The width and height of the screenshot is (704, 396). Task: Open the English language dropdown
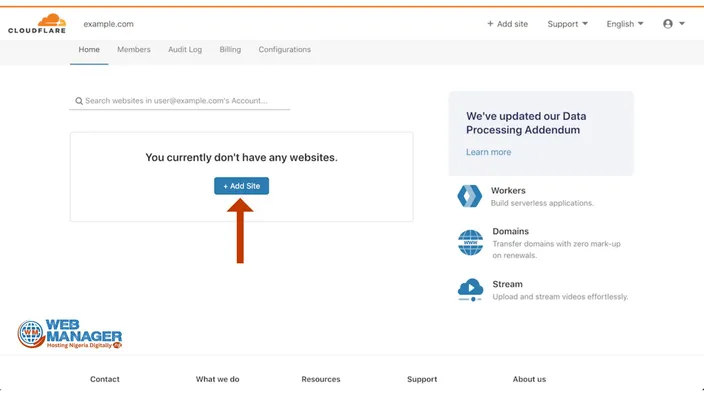click(625, 24)
